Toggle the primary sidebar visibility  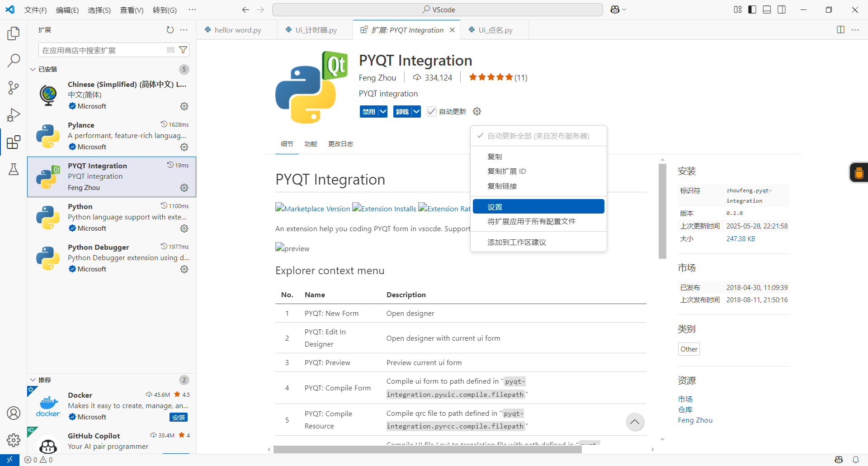pos(752,9)
